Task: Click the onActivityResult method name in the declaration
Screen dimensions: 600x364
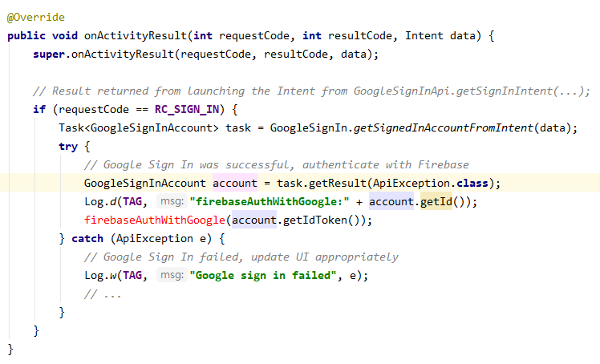Action: (x=136, y=36)
